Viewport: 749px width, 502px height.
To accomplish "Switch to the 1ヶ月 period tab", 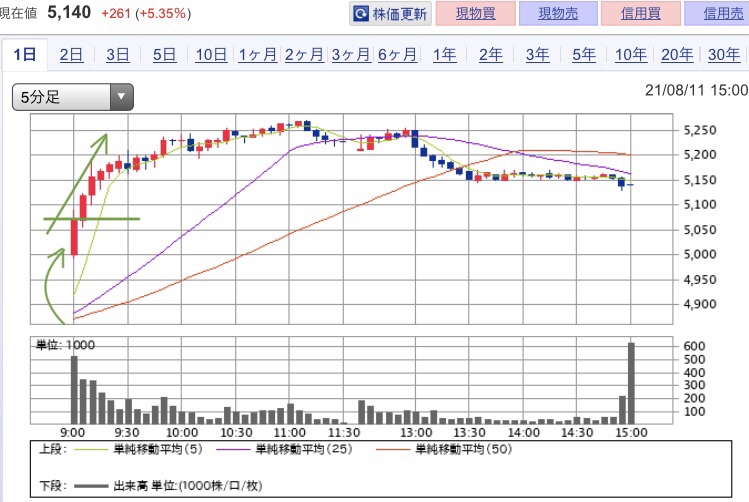I will click(257, 55).
